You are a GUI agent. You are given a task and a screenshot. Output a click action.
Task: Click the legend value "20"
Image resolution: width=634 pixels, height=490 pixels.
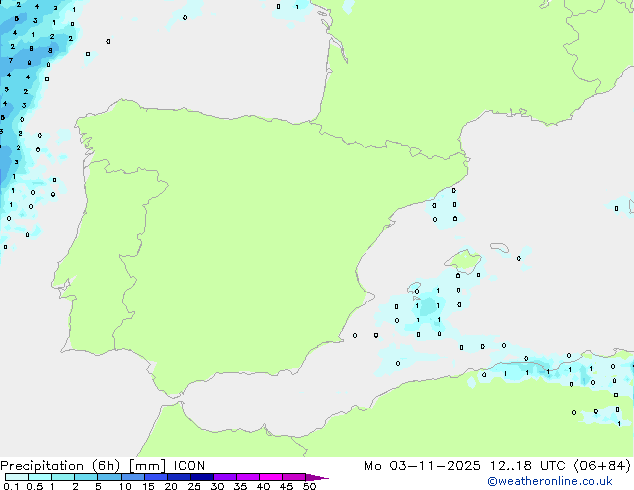tap(171, 486)
